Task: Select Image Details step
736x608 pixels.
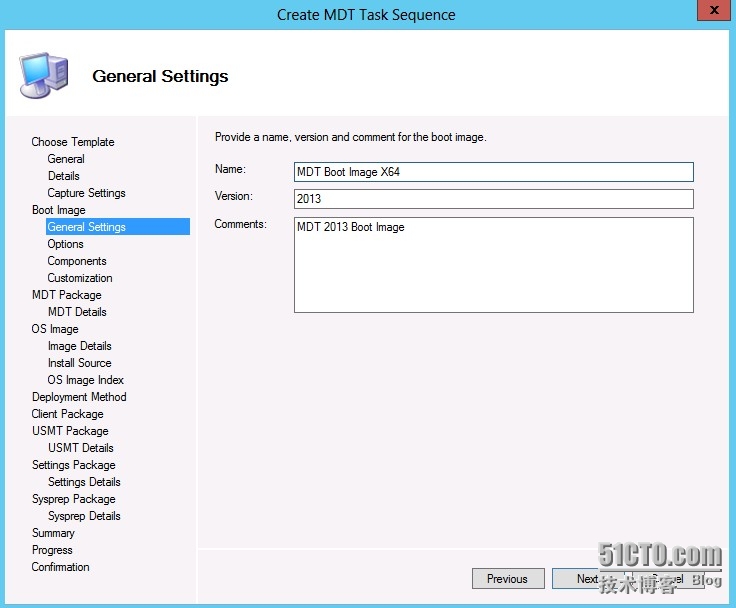Action: pyautogui.click(x=80, y=346)
